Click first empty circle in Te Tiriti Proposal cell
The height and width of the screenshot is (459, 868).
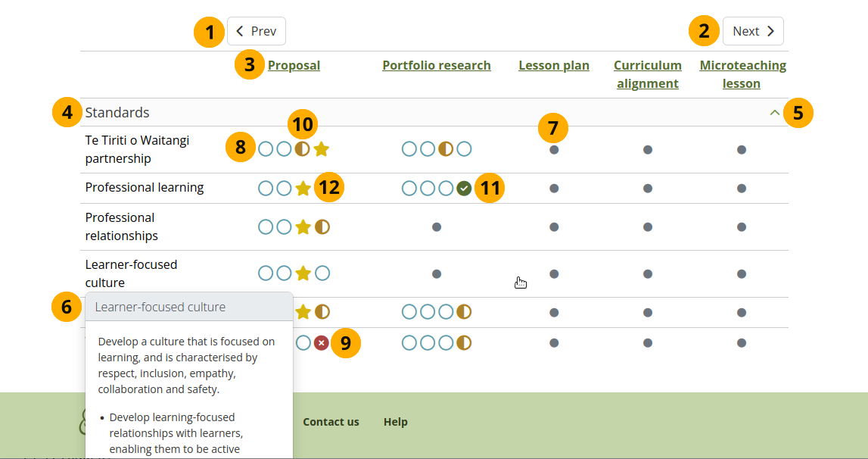pyautogui.click(x=266, y=149)
